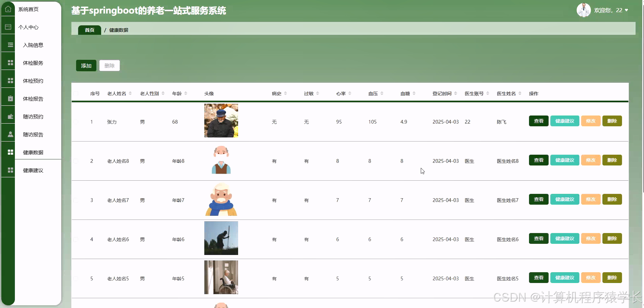Sort by 医生账号 column arrows
The width and height of the screenshot is (644, 308).
tap(488, 94)
